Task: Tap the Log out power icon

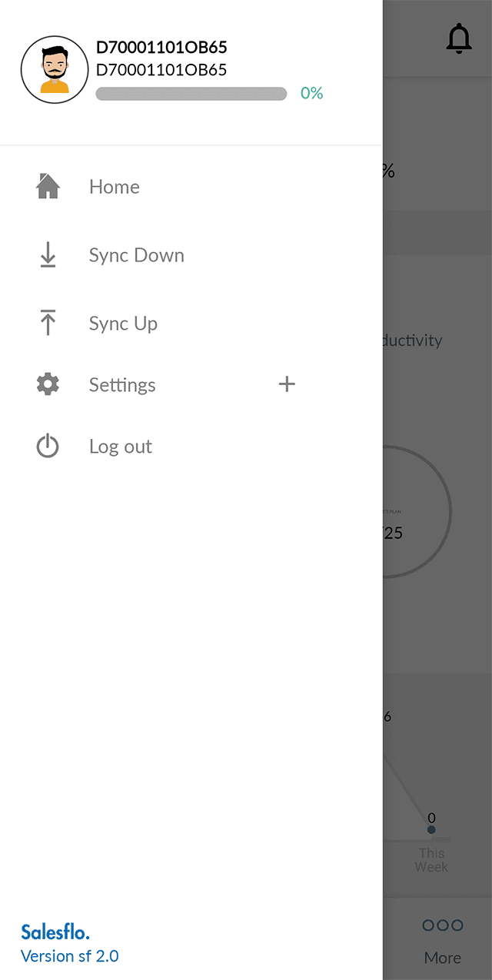Action: point(48,447)
